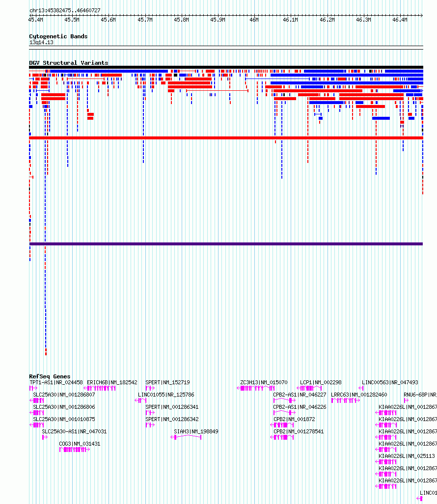Click the 45.5M scale tick label
The width and height of the screenshot is (437, 504).
pos(72,20)
